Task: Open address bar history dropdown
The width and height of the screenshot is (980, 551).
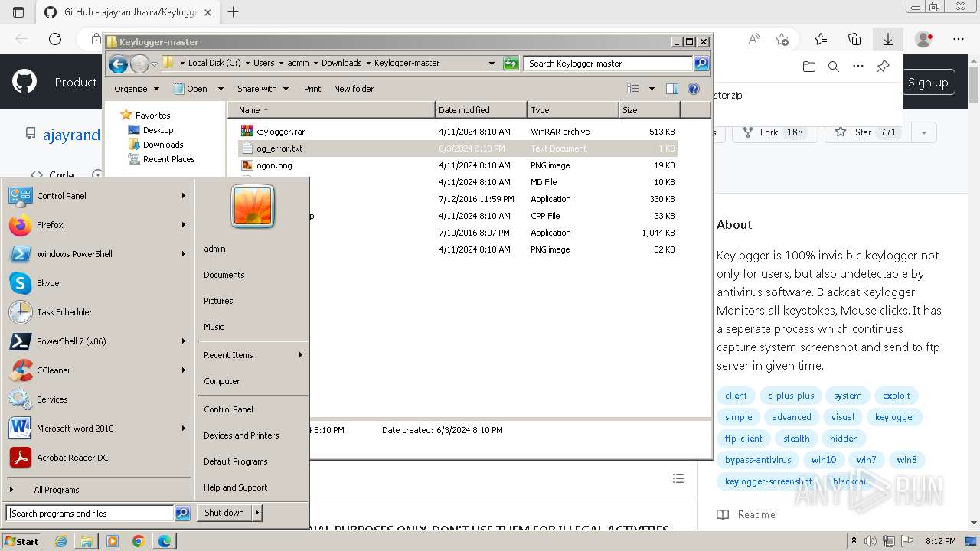Action: tap(492, 64)
